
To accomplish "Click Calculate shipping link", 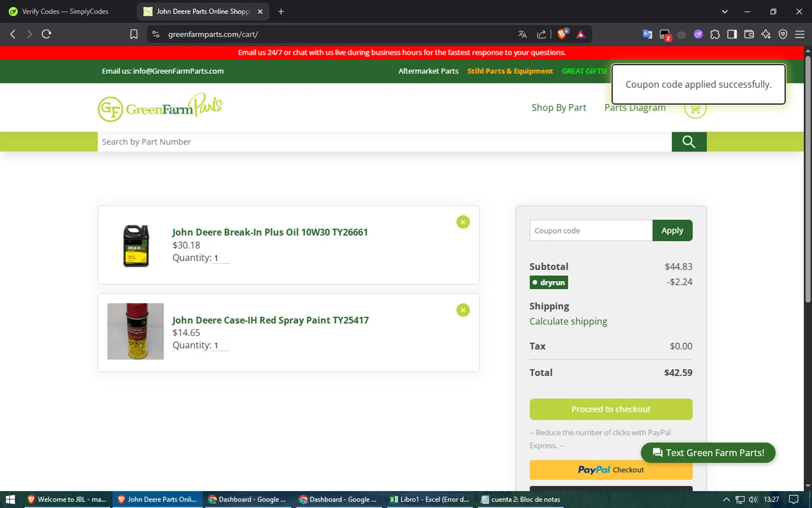I will pyautogui.click(x=568, y=321).
